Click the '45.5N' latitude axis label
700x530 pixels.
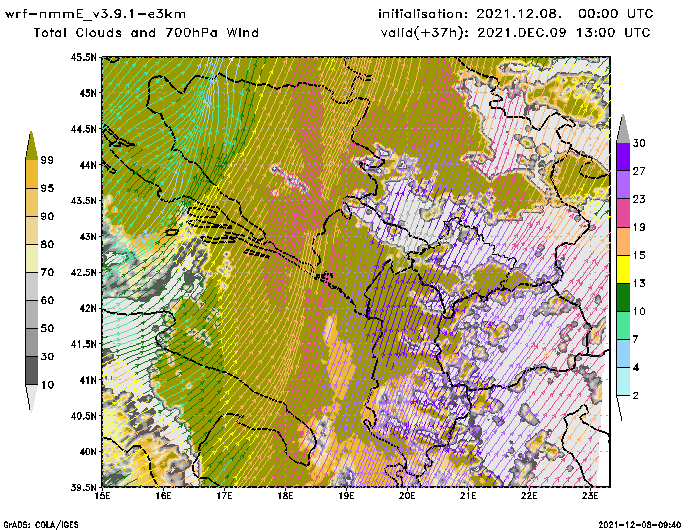(x=83, y=57)
